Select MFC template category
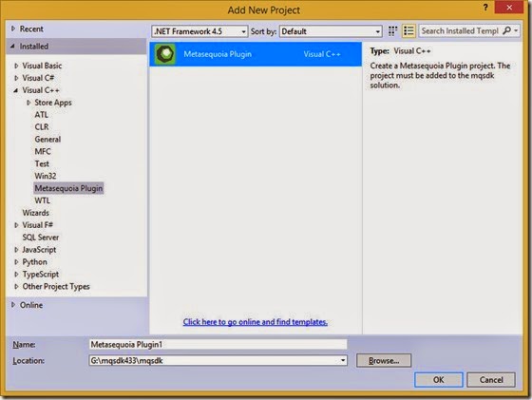The height and width of the screenshot is (400, 532). [43, 151]
